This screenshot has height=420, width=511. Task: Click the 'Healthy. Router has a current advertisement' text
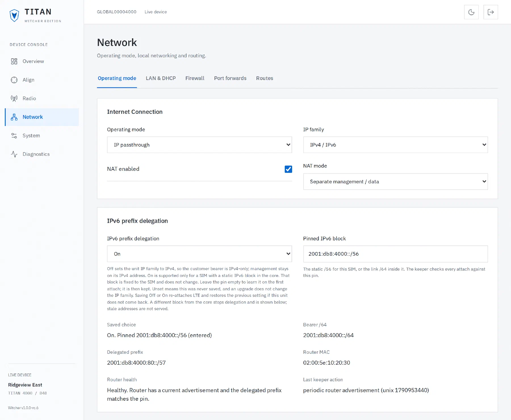[x=194, y=394]
